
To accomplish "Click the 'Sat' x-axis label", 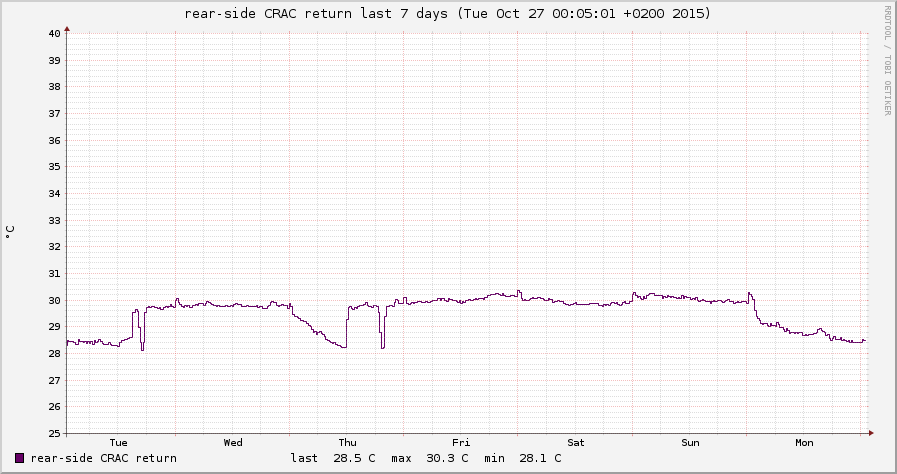I will point(575,443).
